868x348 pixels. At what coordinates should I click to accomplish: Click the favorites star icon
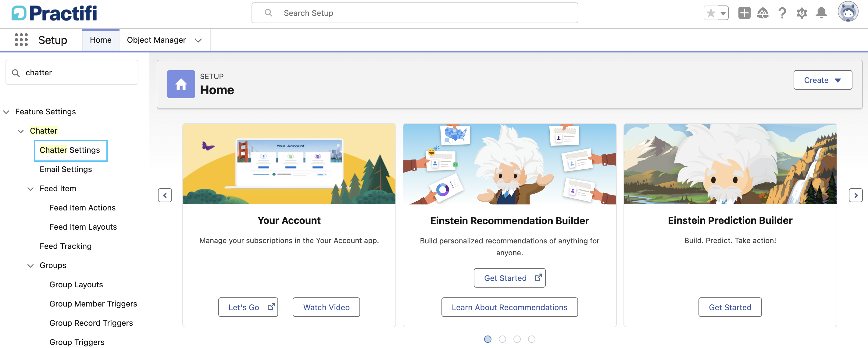pyautogui.click(x=711, y=13)
